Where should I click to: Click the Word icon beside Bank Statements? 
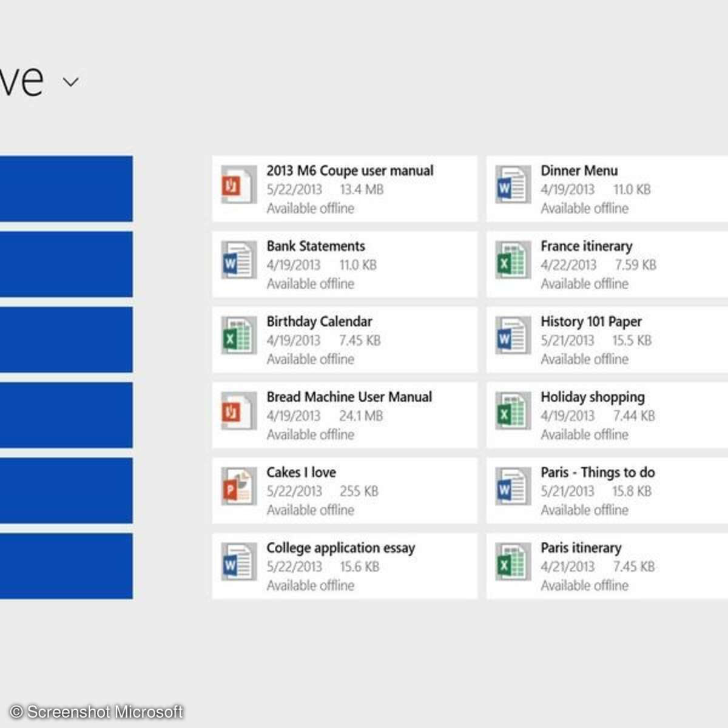click(238, 261)
